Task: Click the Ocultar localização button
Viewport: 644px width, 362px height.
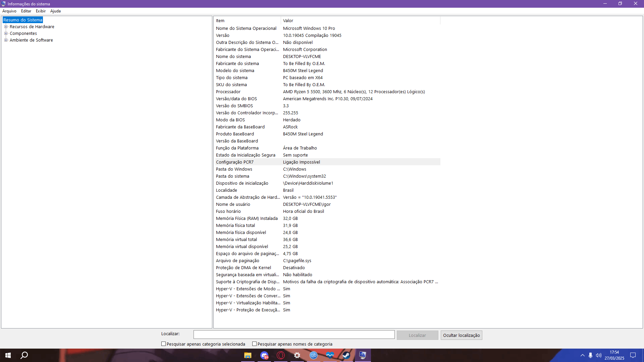Action: 461,335
